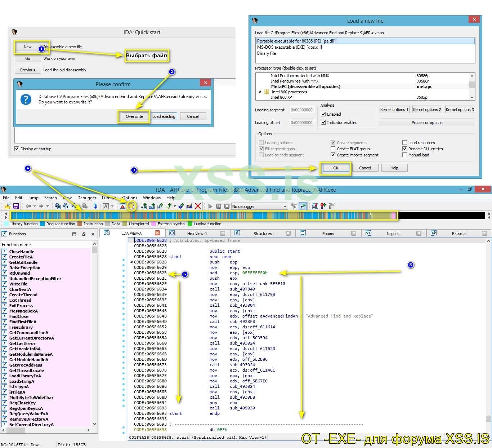The width and height of the screenshot is (492, 448).
Task: Click the Open file toolbar icon
Action: [7, 206]
